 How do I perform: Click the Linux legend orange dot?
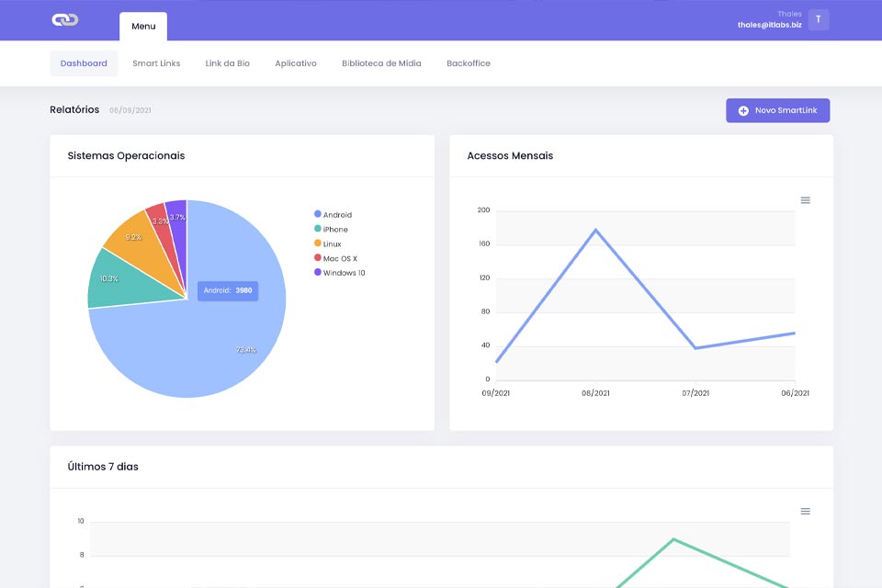(x=317, y=243)
